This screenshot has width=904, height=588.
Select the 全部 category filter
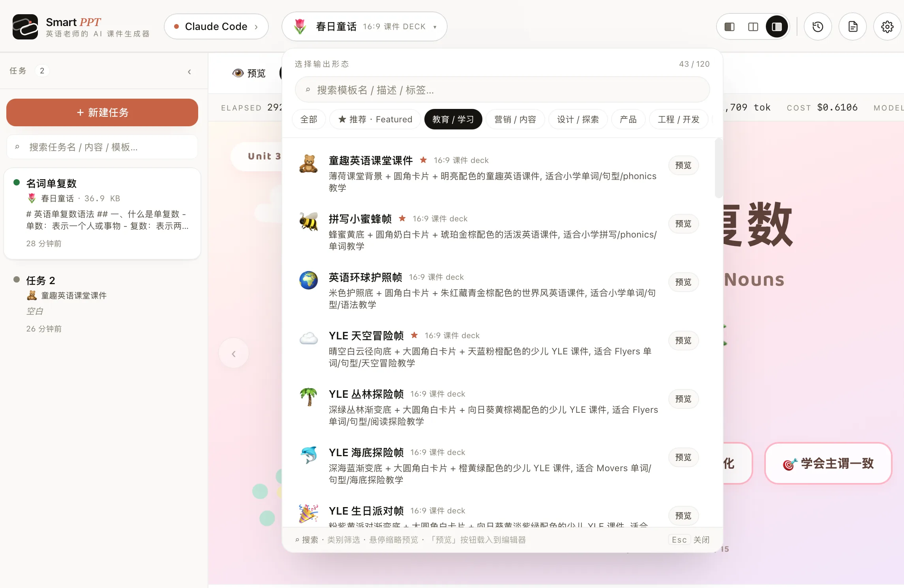point(309,119)
